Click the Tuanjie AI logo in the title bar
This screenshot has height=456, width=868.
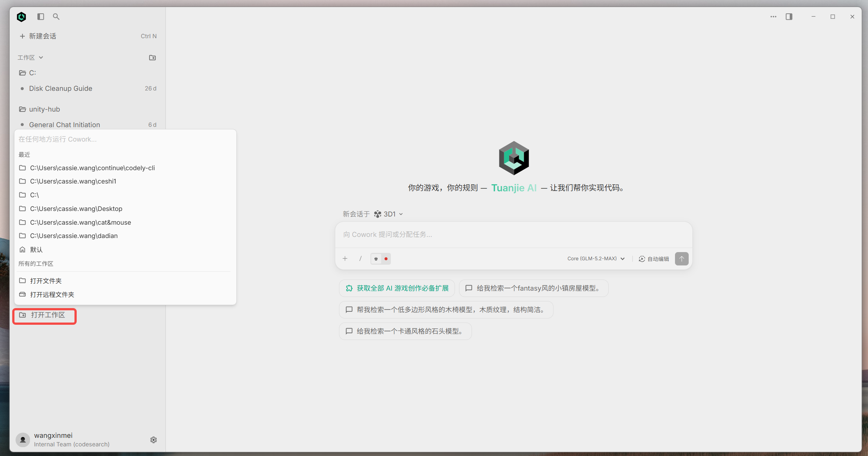coord(21,17)
